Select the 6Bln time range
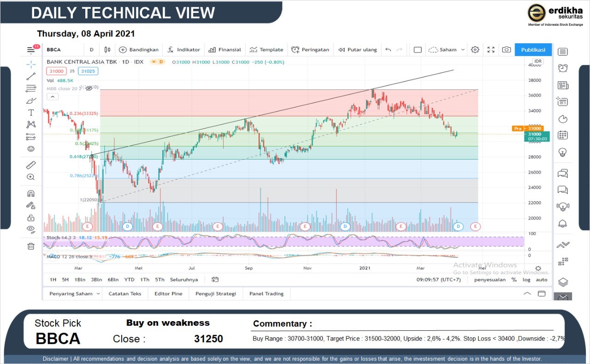The height and width of the screenshot is (364, 590). [113, 280]
